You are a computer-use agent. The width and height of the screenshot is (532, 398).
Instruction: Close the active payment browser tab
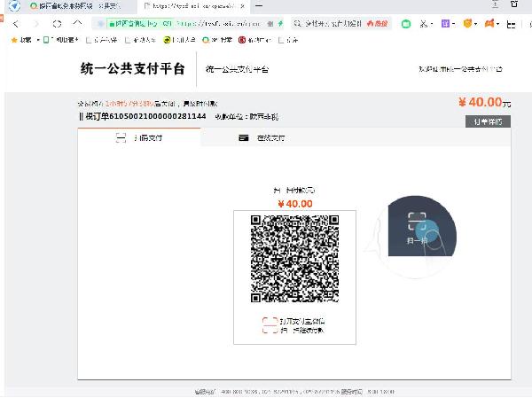pos(243,6)
